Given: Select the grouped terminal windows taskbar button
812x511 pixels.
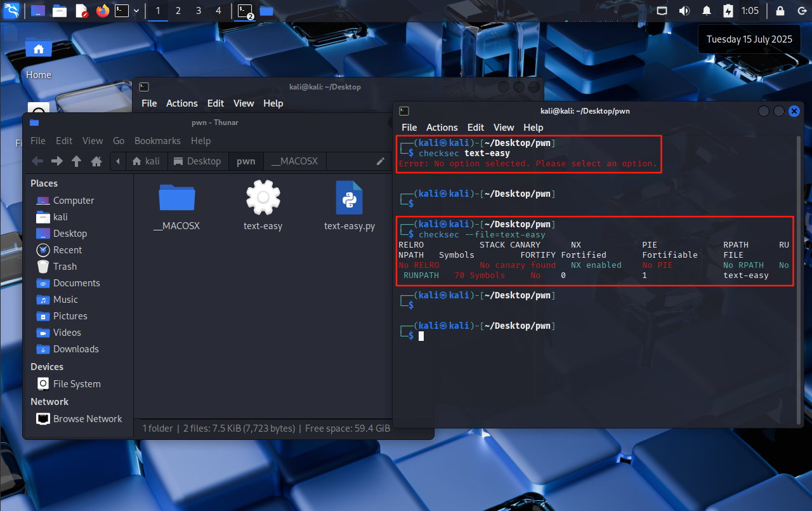Looking at the screenshot, I should click(x=246, y=11).
